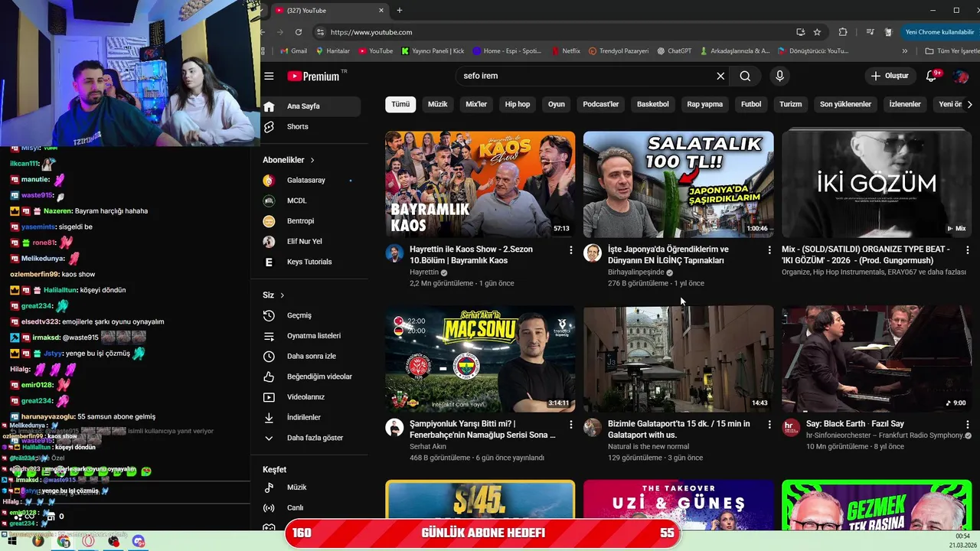This screenshot has height=551, width=980.
Task: Open options menu for the Şampiyonluk Yarışı video
Action: 570,425
